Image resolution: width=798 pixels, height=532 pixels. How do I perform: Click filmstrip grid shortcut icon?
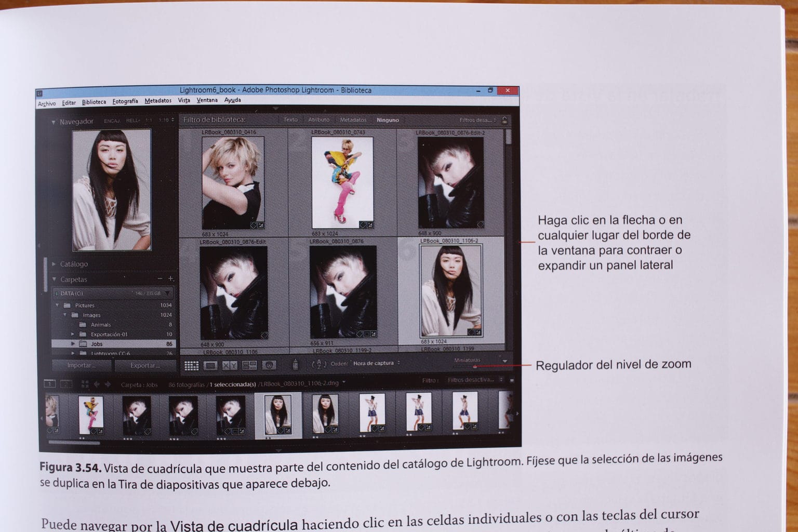pos(85,384)
